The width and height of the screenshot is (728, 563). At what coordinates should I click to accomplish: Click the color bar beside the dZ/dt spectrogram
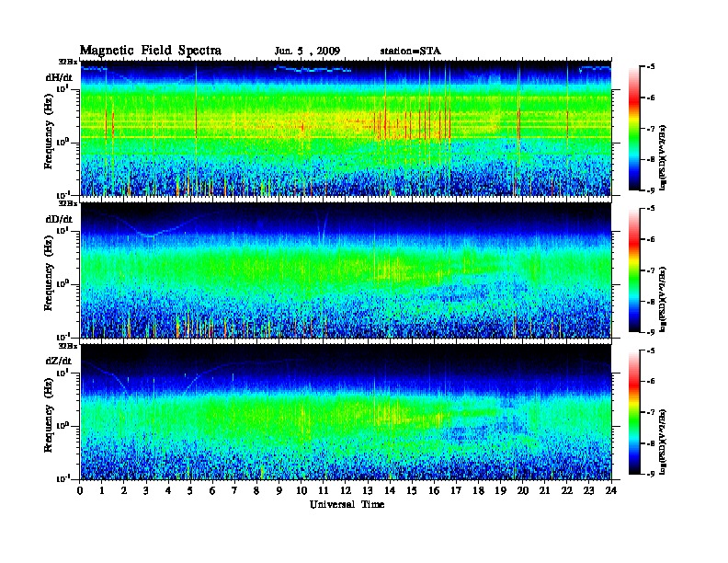pyautogui.click(x=634, y=412)
